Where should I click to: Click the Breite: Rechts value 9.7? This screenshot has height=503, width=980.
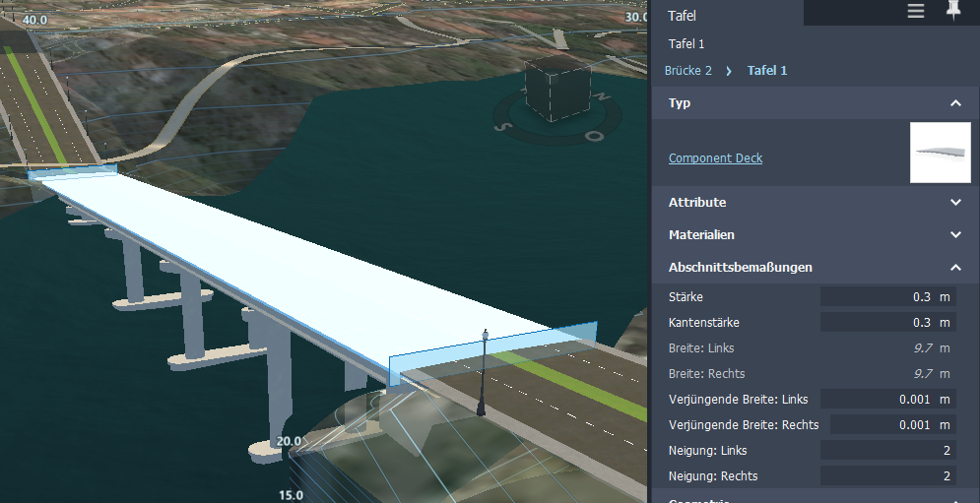[923, 374]
